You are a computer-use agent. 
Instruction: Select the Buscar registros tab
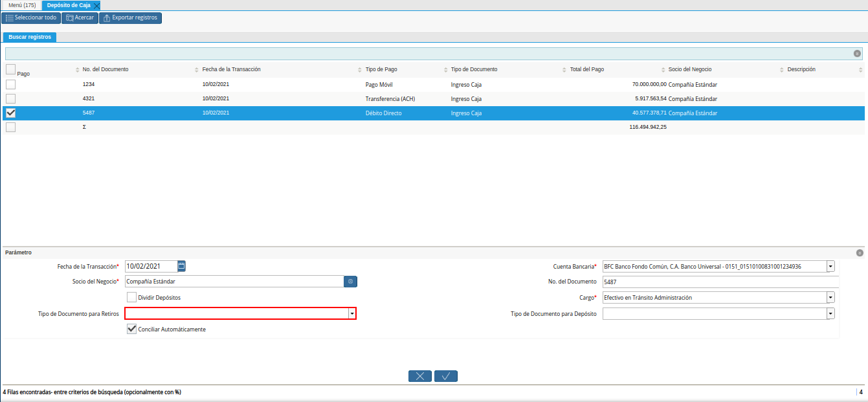coord(30,38)
